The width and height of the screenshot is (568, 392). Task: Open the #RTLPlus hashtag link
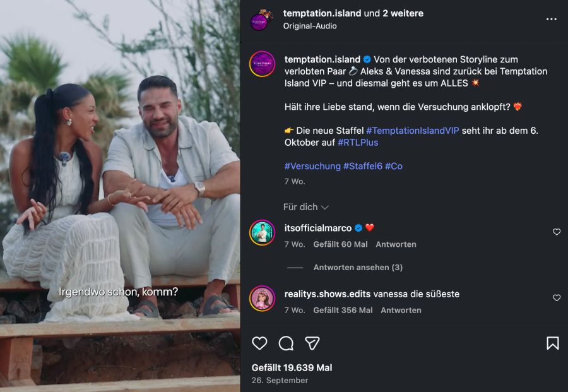360,143
